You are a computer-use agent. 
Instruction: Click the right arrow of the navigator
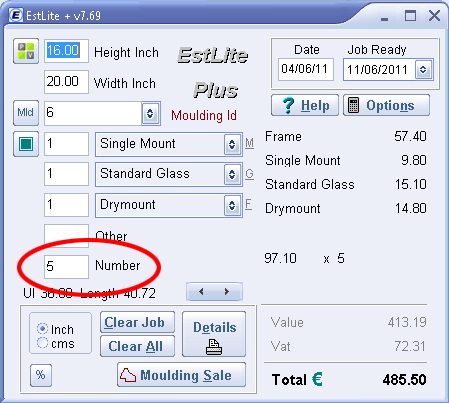coord(227,292)
